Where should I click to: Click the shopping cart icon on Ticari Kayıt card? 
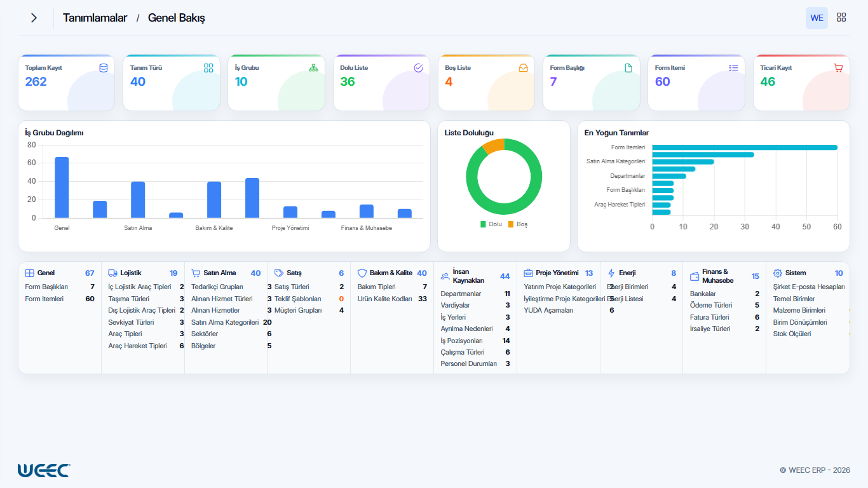coord(838,67)
